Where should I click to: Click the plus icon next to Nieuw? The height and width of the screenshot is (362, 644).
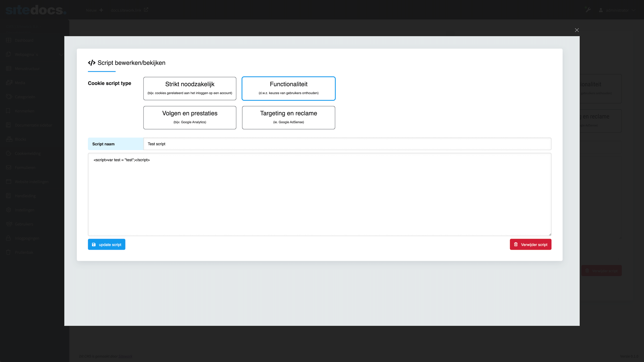coord(101,10)
